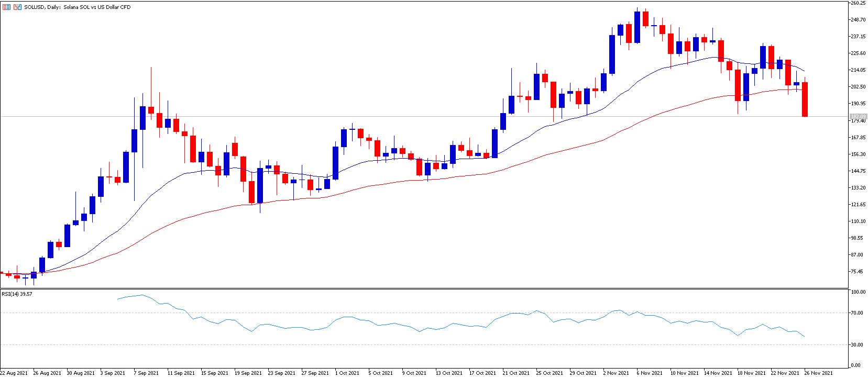Click the tall blue candle of 3 Nov peak
Image resolution: width=868 pixels, height=379 pixels.
point(612,54)
